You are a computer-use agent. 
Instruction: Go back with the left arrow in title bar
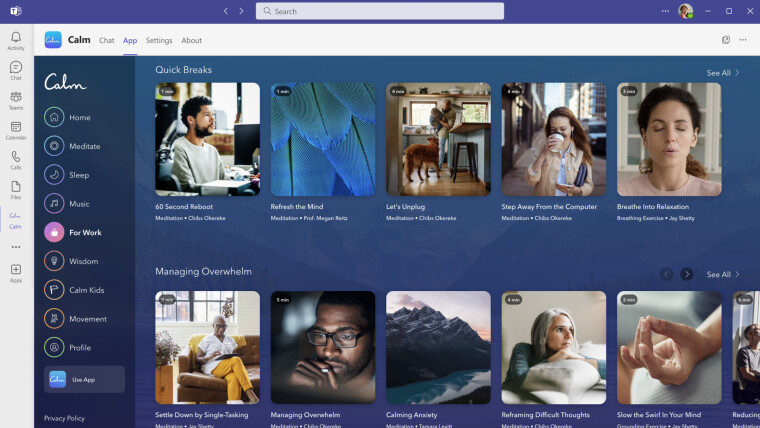pos(226,11)
